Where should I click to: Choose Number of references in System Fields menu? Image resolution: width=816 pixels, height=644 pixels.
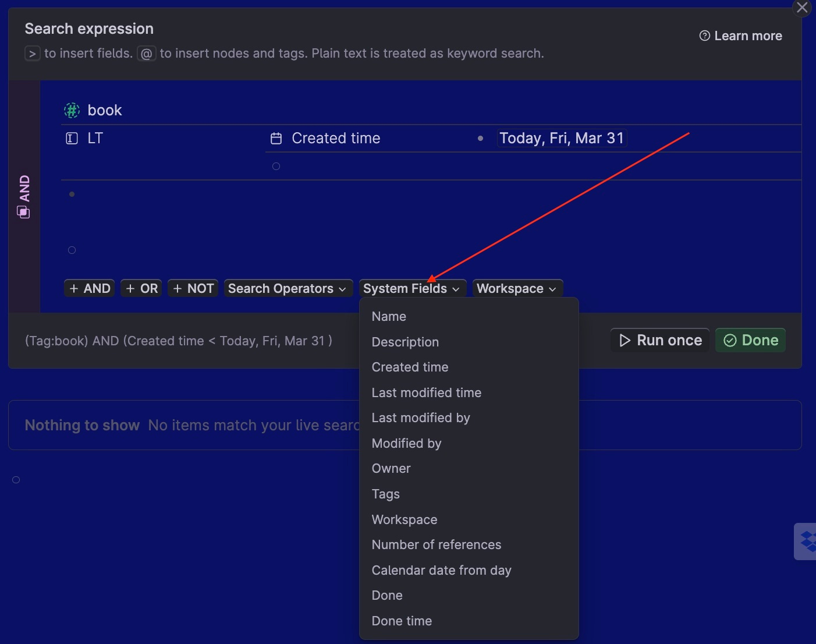[x=437, y=544]
